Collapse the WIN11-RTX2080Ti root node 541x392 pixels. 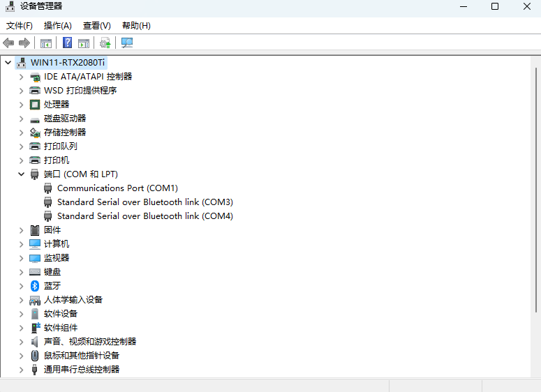[8, 63]
